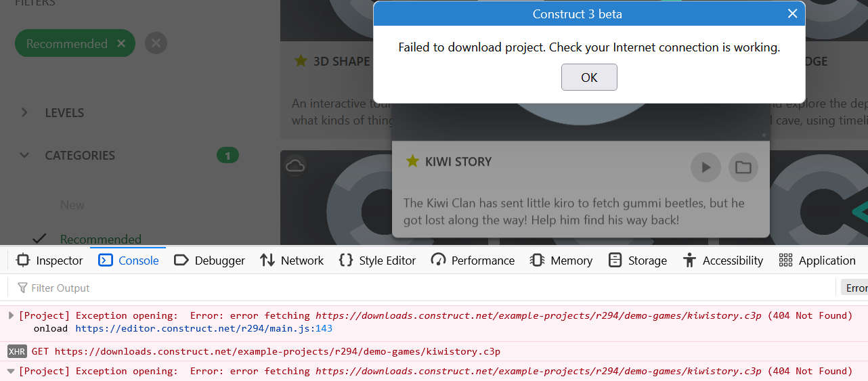Toggle the Errors filter button
Image resolution: width=868 pixels, height=381 pixels.
pyautogui.click(x=854, y=288)
